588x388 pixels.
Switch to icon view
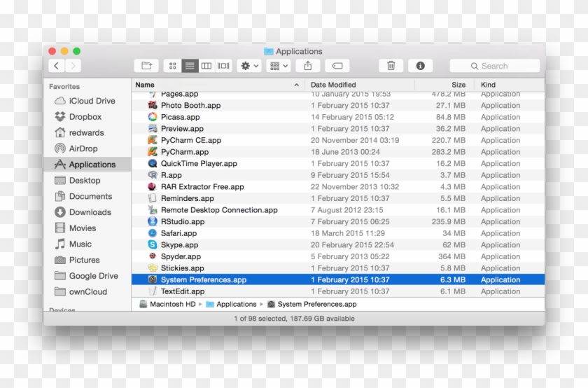(x=172, y=66)
